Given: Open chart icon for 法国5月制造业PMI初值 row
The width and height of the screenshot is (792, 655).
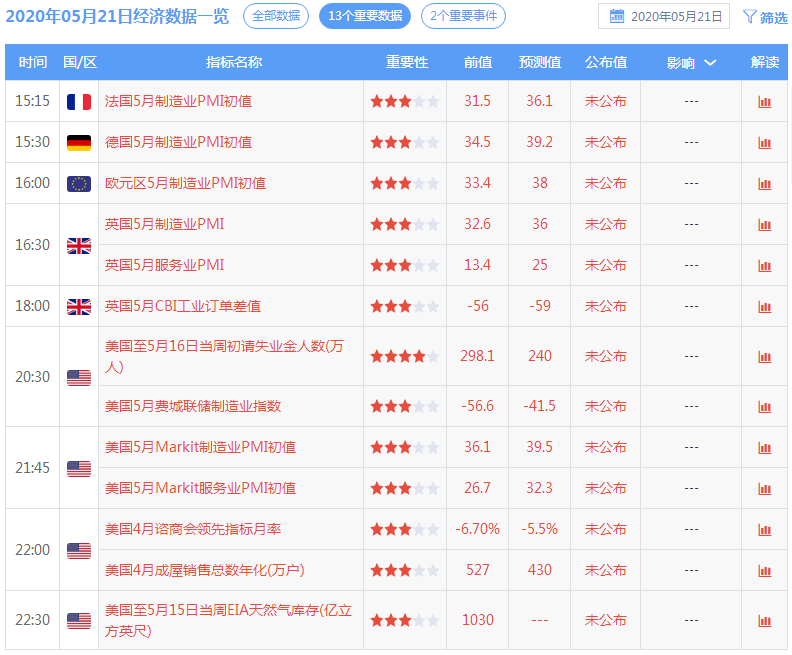Looking at the screenshot, I should tap(765, 102).
